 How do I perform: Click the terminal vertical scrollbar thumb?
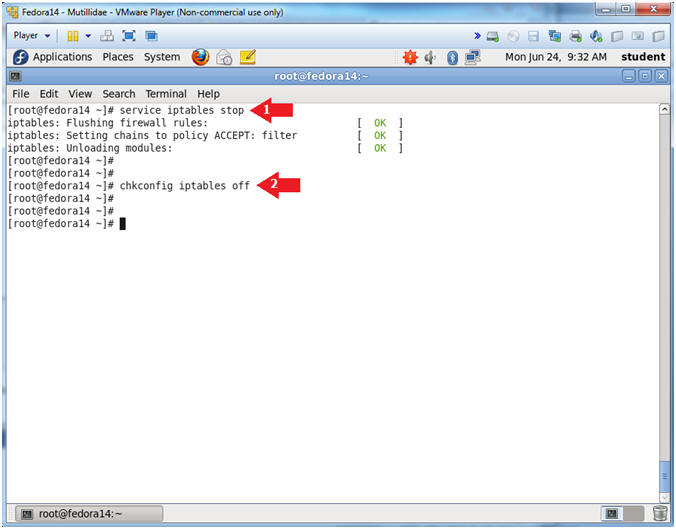(x=664, y=476)
